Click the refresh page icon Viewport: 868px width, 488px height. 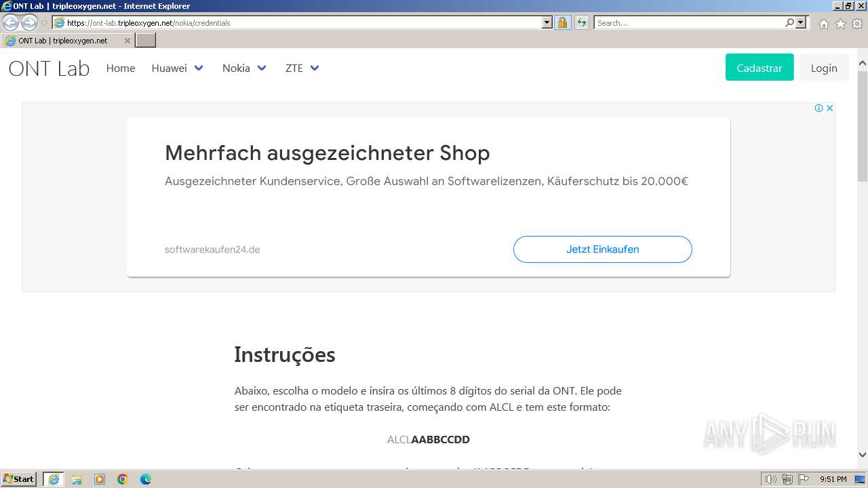click(x=581, y=23)
